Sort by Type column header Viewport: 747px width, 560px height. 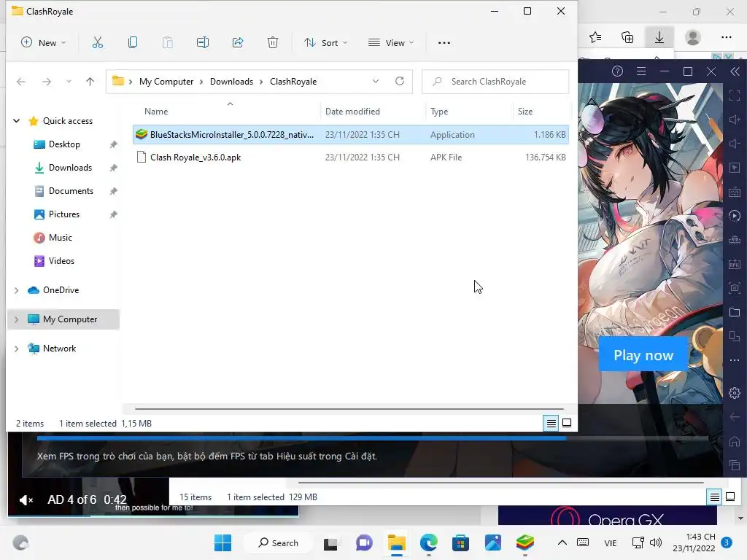point(439,112)
